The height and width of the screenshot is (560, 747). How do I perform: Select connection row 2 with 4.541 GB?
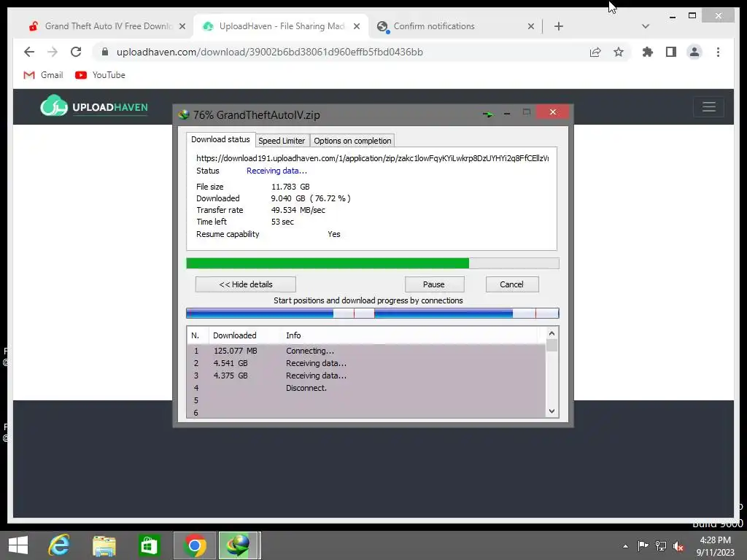click(366, 363)
